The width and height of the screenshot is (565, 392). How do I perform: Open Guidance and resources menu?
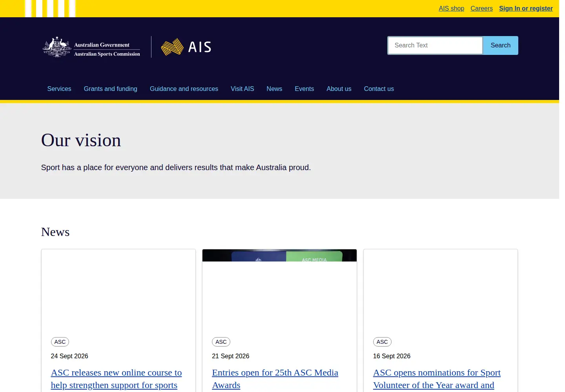(184, 89)
